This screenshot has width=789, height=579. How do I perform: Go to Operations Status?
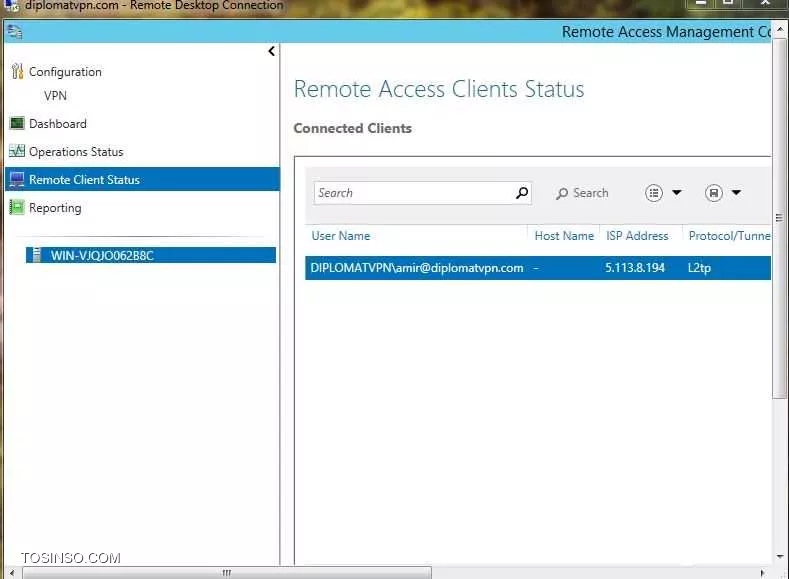click(76, 151)
